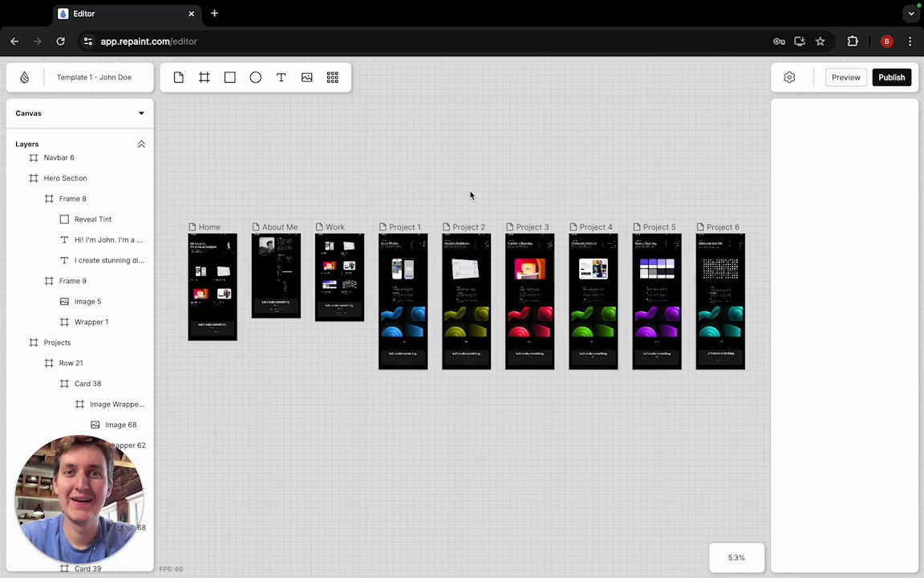Collapse the Layers panel with double chevron
The height and width of the screenshot is (578, 924).
141,144
